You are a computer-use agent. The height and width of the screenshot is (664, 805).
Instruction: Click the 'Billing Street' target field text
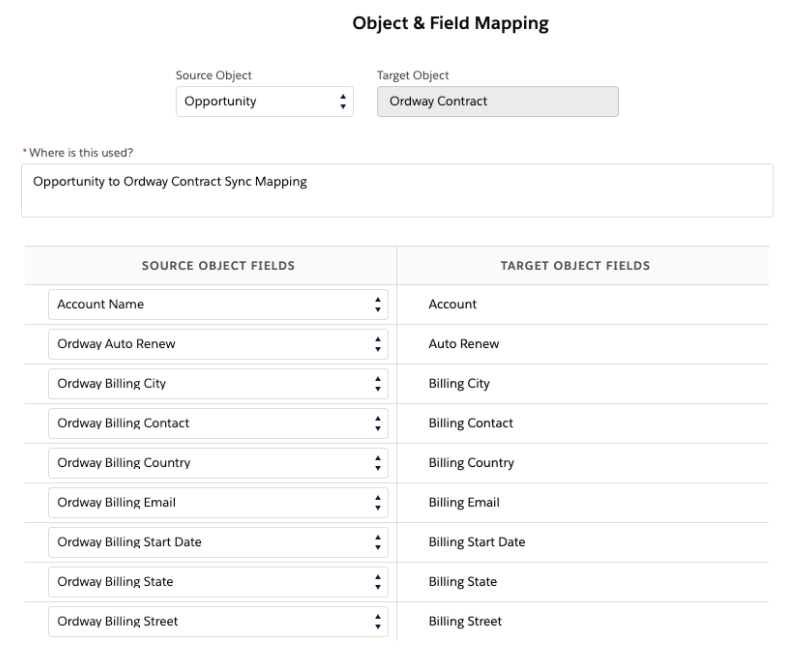click(x=465, y=621)
